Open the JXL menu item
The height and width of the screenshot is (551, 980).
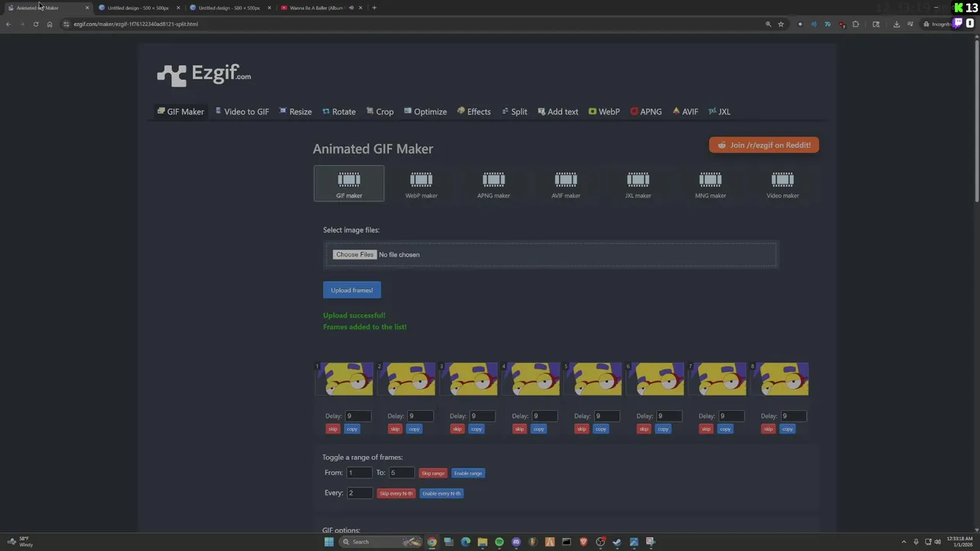tap(720, 112)
